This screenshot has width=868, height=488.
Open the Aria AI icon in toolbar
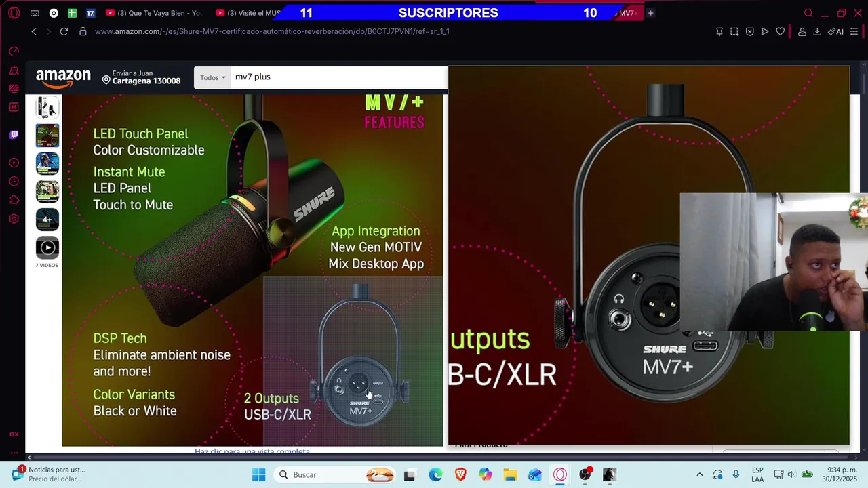click(x=835, y=31)
